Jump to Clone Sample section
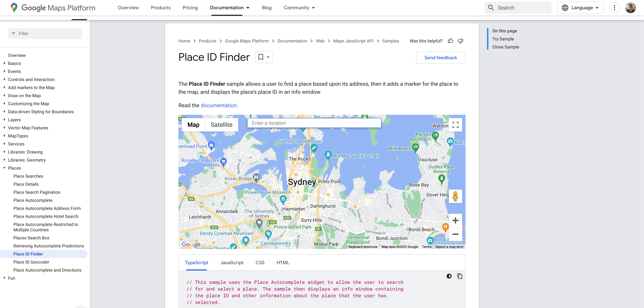Viewport: 644px width, 308px height. click(505, 47)
